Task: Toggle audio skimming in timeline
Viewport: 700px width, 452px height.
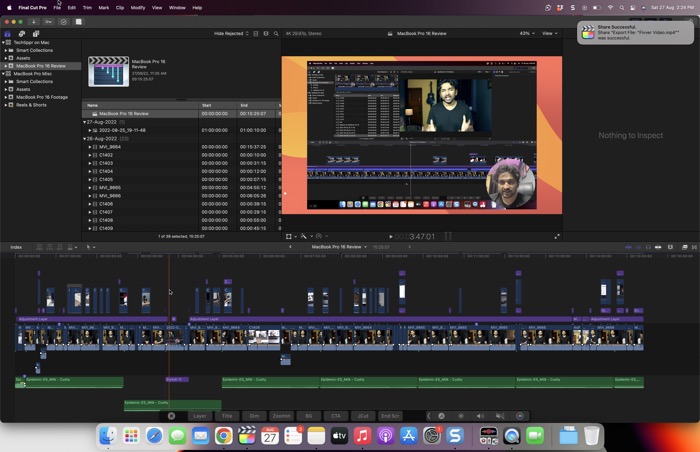Action: click(x=639, y=247)
